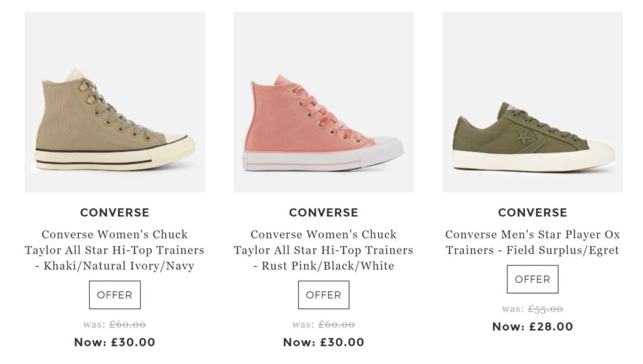Click CONVERSE brand above Khaki trainers title

(x=114, y=213)
